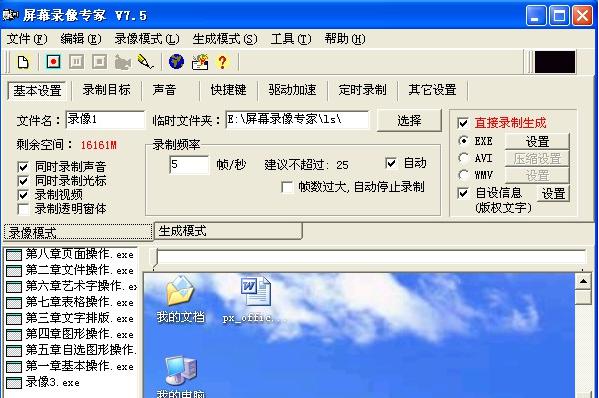
Task: Click icon next to 第八章页面操作.exe
Action: click(14, 255)
